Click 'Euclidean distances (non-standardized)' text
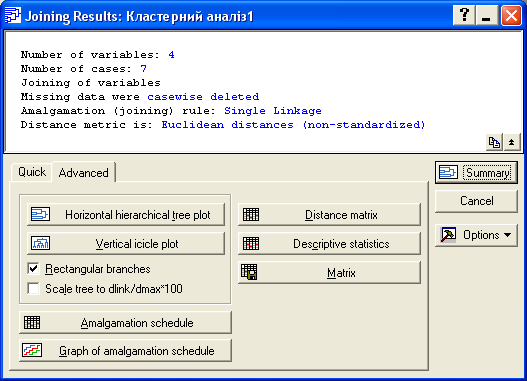 point(293,125)
